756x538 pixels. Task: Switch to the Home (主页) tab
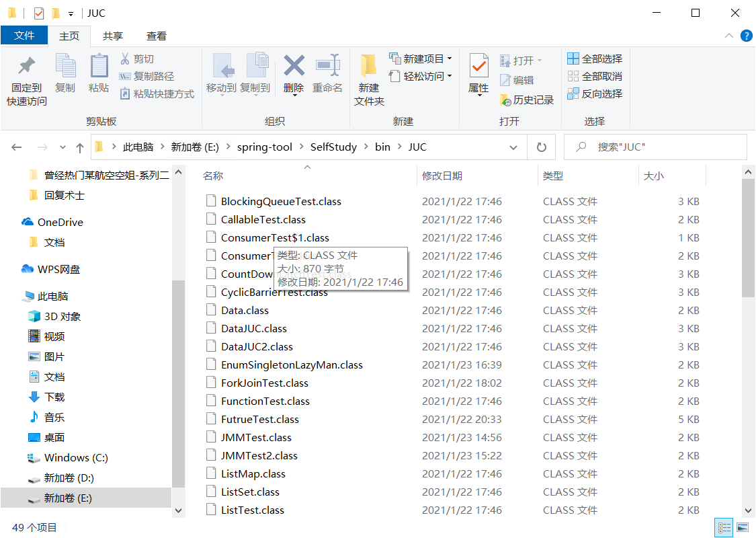(69, 36)
